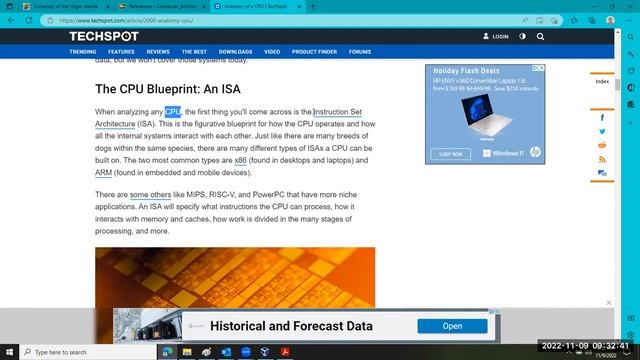Click the taskbar search box

point(88,352)
